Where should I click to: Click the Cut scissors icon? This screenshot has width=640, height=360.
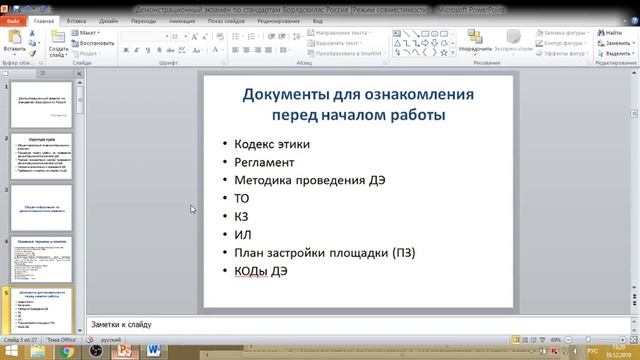coord(32,33)
